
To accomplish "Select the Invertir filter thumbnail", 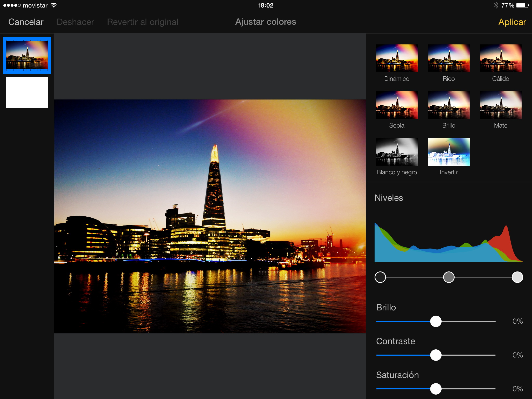I will pos(449,152).
